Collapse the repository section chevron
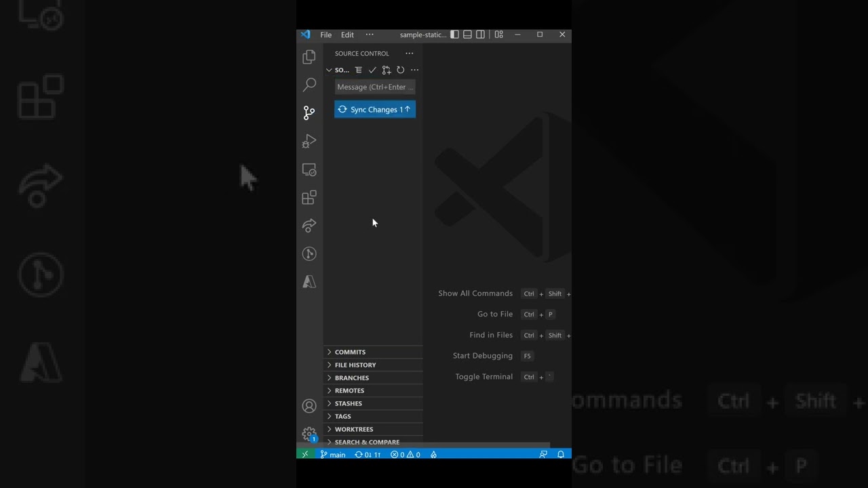 click(329, 70)
